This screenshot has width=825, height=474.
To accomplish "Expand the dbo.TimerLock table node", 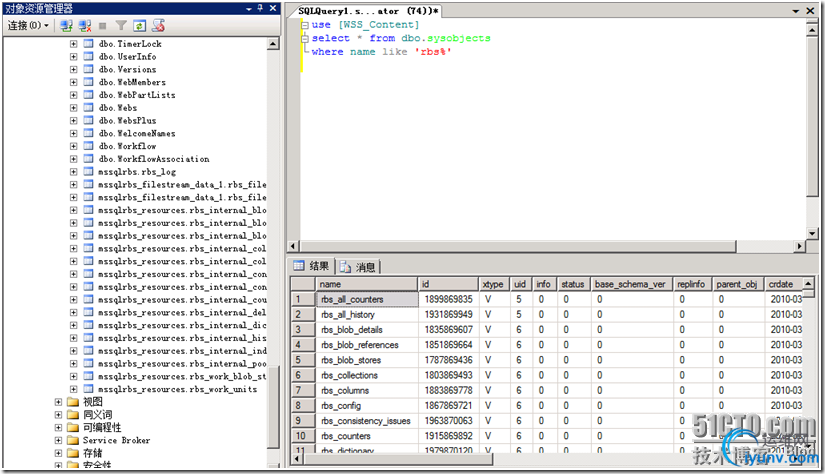I will pyautogui.click(x=73, y=44).
